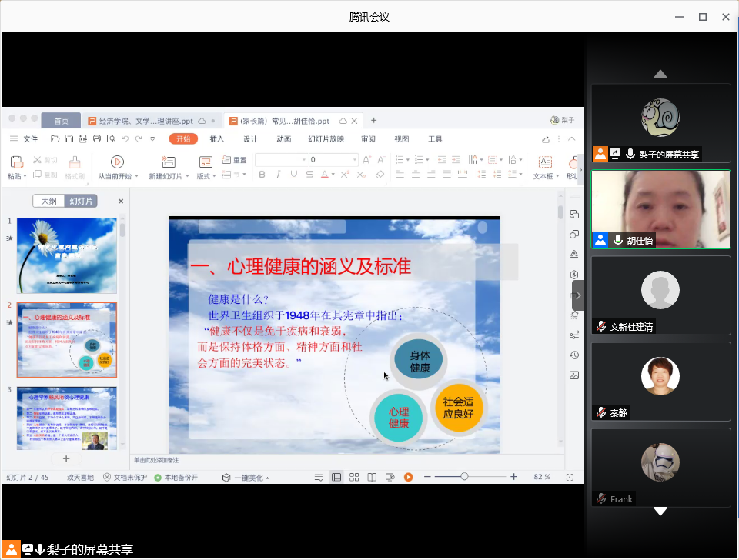Select slide 3 thumbnail in the panel
Screen dimensions: 739x560
point(67,418)
